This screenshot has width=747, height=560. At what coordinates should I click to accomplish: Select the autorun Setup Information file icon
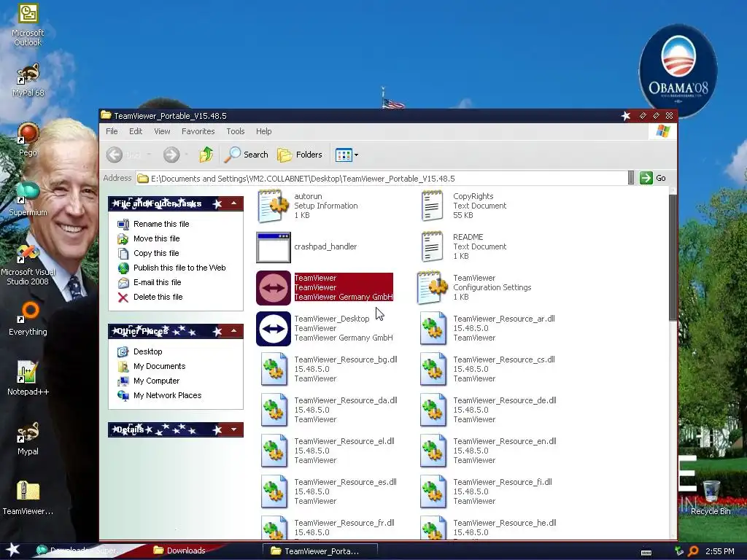pos(273,206)
